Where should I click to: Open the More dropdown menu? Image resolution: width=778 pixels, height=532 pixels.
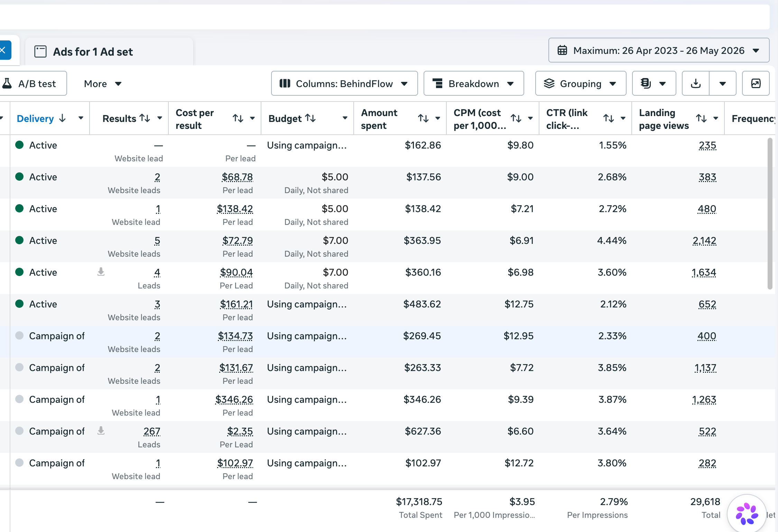coord(103,84)
